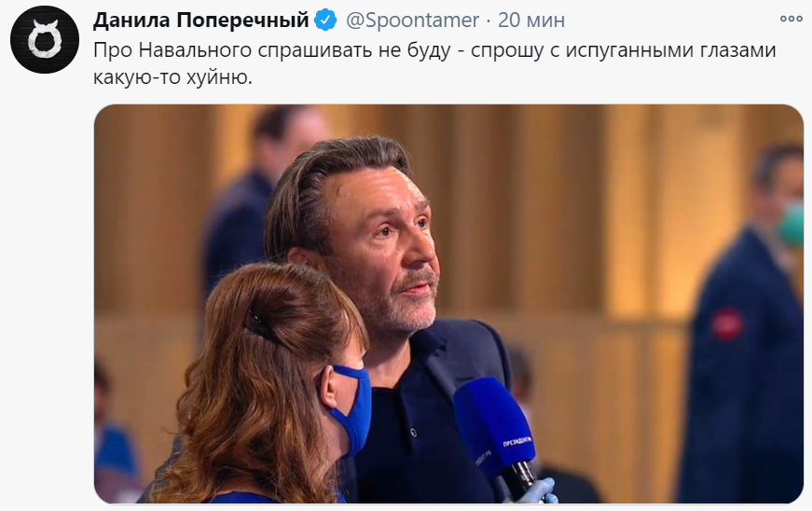The width and height of the screenshot is (812, 511).
Task: Click the tweet line starting "Про Навального"
Action: [434, 51]
